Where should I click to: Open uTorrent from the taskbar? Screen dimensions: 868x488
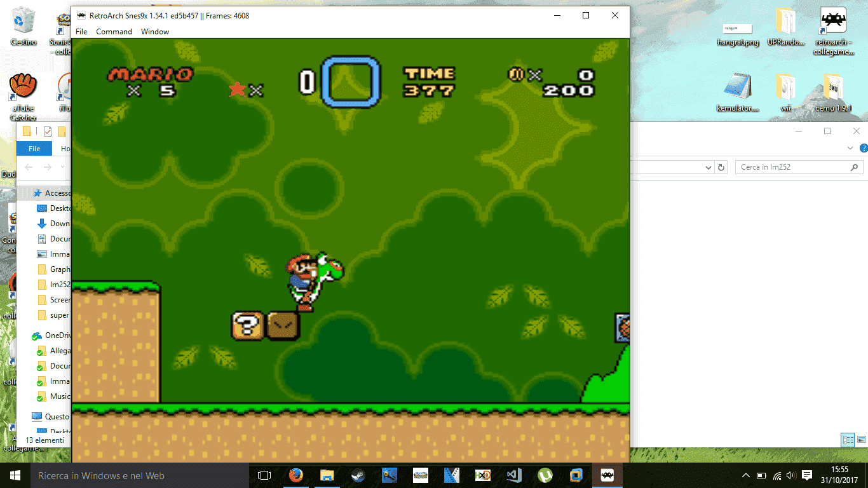click(545, 475)
